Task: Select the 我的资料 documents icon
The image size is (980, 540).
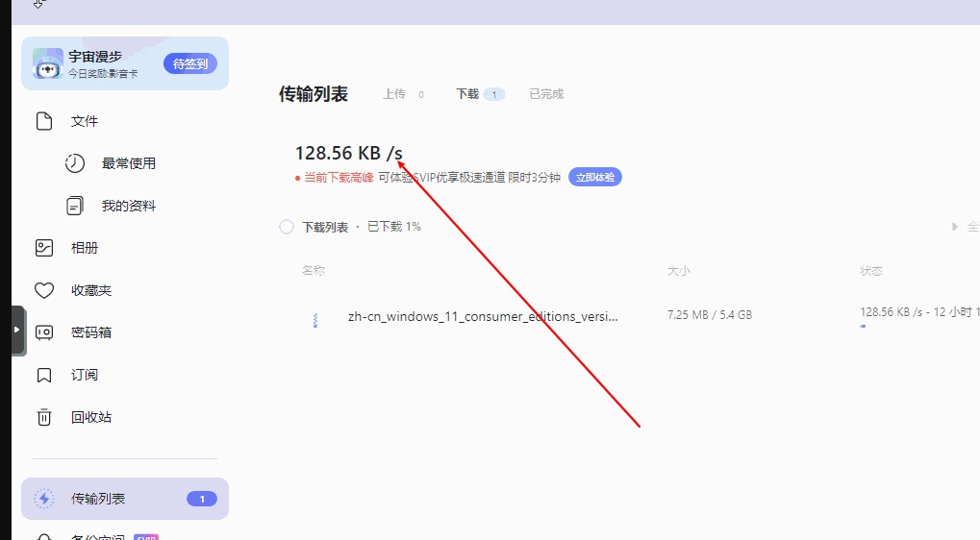Action: click(x=75, y=206)
